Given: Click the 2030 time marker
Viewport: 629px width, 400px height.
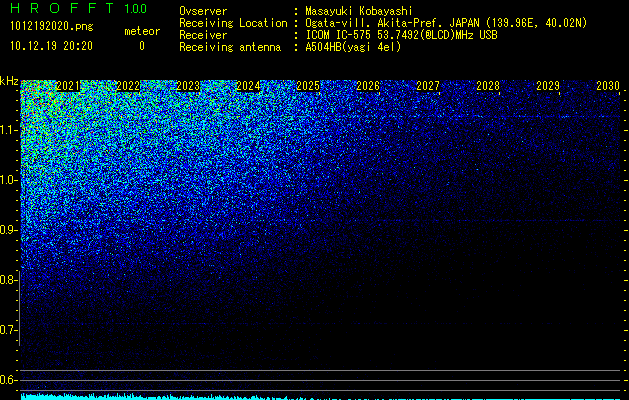Looking at the screenshot, I should (x=608, y=86).
